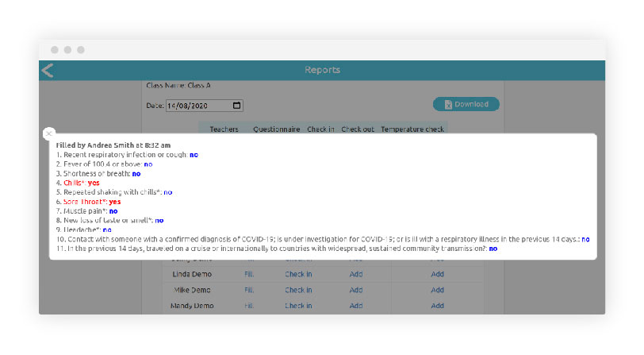The width and height of the screenshot is (644, 355).
Task: Click 'Repeated shaking with chills' line
Action: click(x=114, y=192)
